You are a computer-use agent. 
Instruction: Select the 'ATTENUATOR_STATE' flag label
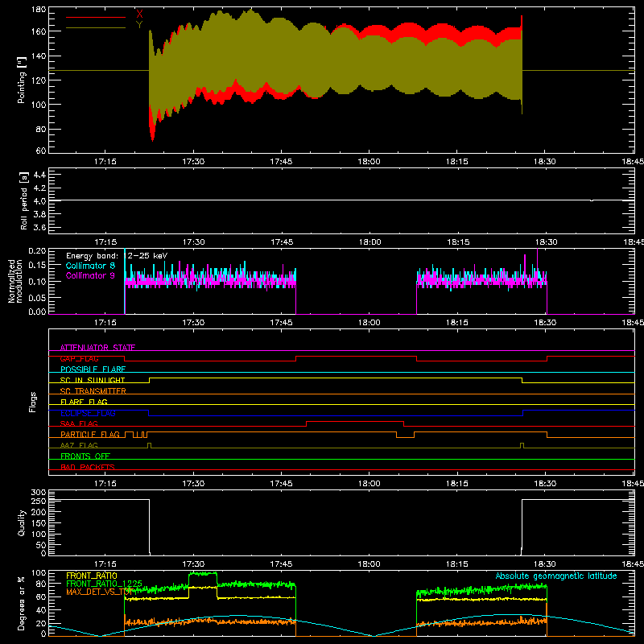point(97,348)
